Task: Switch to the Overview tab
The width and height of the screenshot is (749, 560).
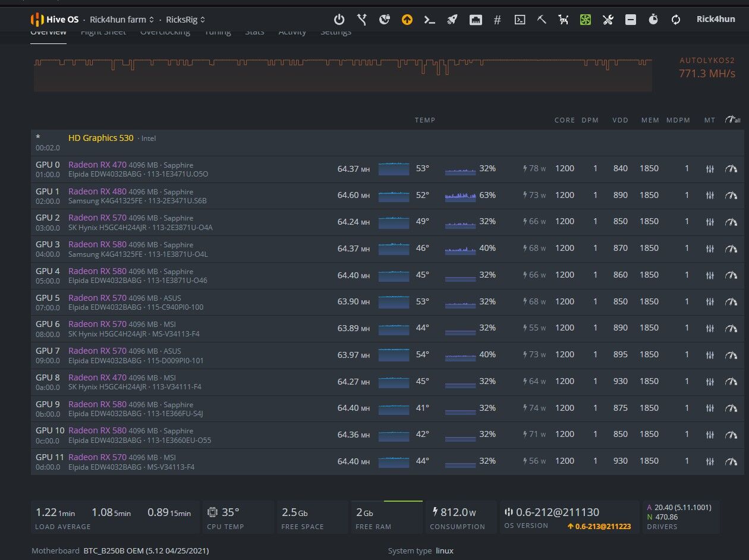Action: [48, 32]
